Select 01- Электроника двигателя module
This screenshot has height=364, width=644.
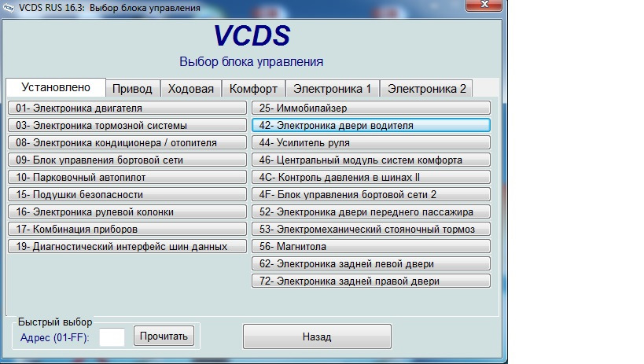click(127, 108)
